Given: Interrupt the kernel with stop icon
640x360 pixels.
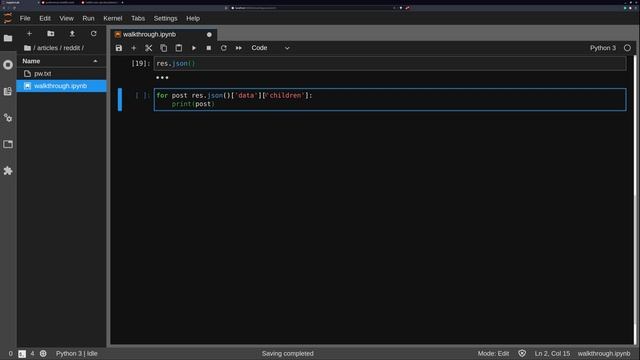Looking at the screenshot, I should tap(209, 48).
